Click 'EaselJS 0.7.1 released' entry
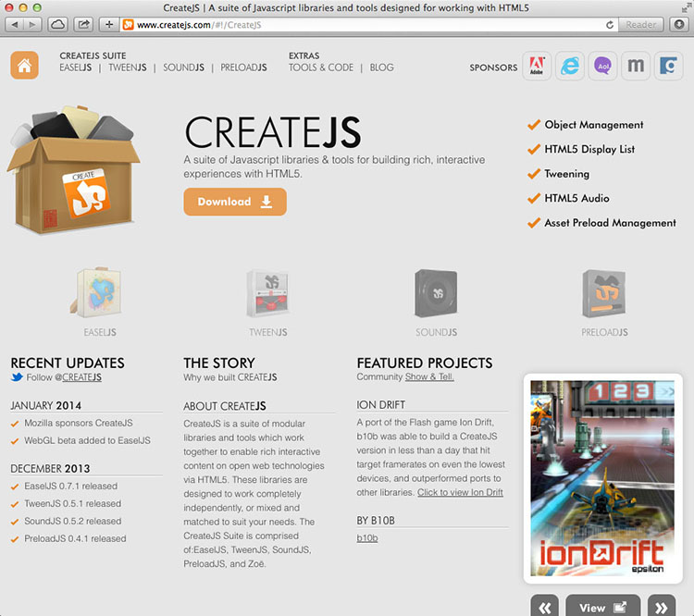Image resolution: width=694 pixels, height=616 pixels. (71, 486)
